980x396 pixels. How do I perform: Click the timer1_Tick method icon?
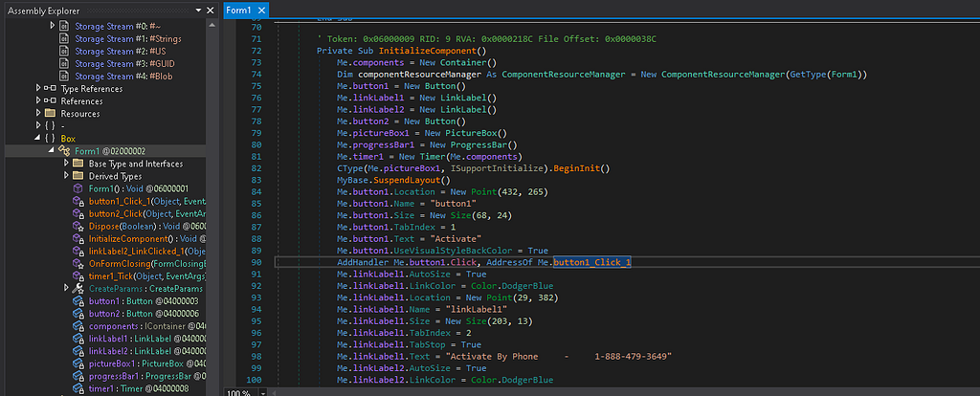(x=78, y=276)
